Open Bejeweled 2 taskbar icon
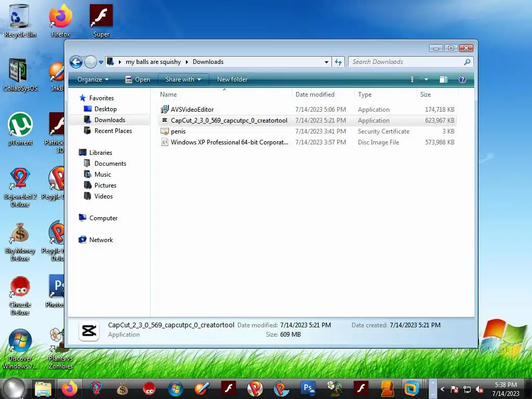Viewport: 532px width, 399px height. [96, 389]
